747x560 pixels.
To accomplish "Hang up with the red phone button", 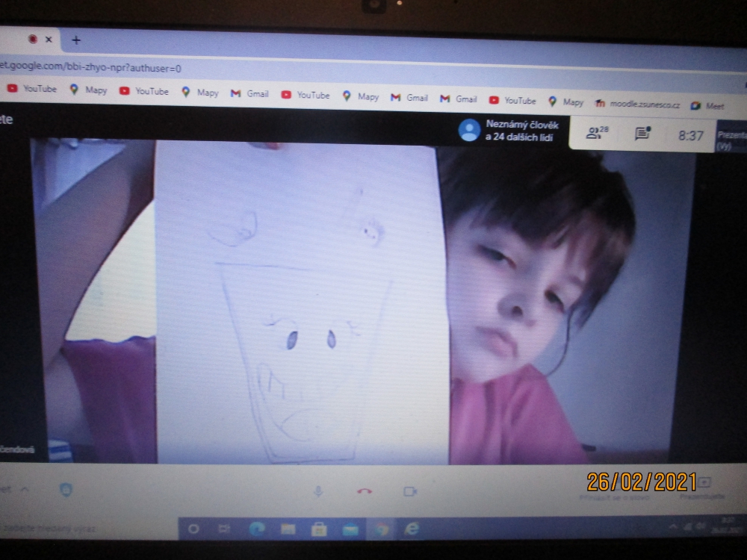I will pos(365,491).
